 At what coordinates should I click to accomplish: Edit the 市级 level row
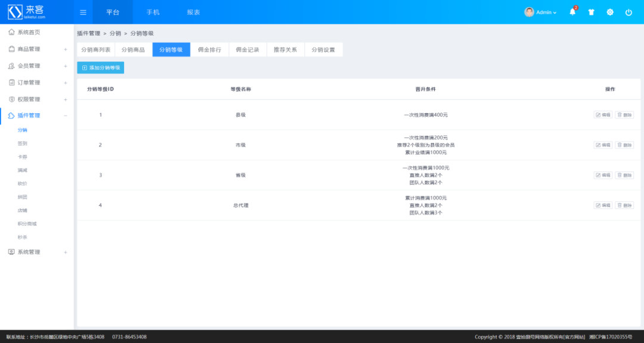(x=603, y=145)
